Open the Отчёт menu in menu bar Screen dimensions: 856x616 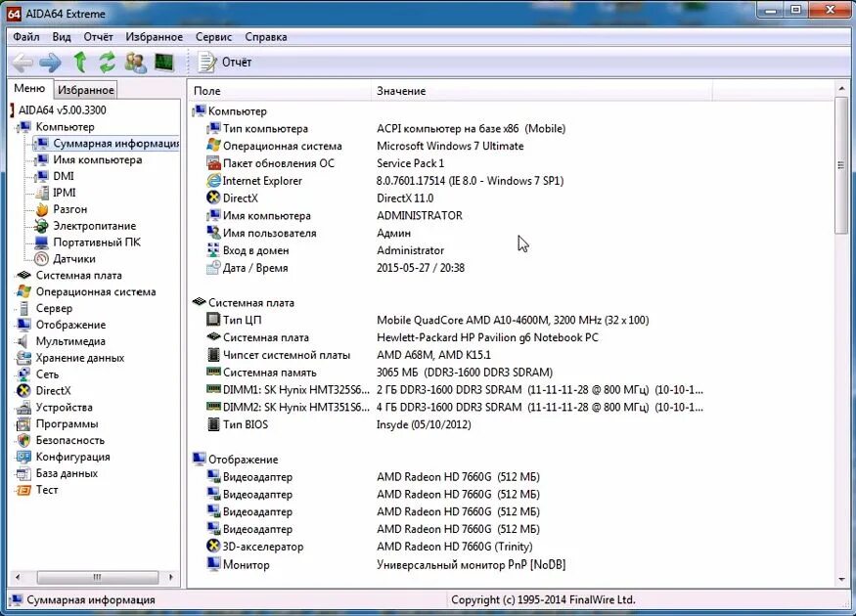[98, 37]
